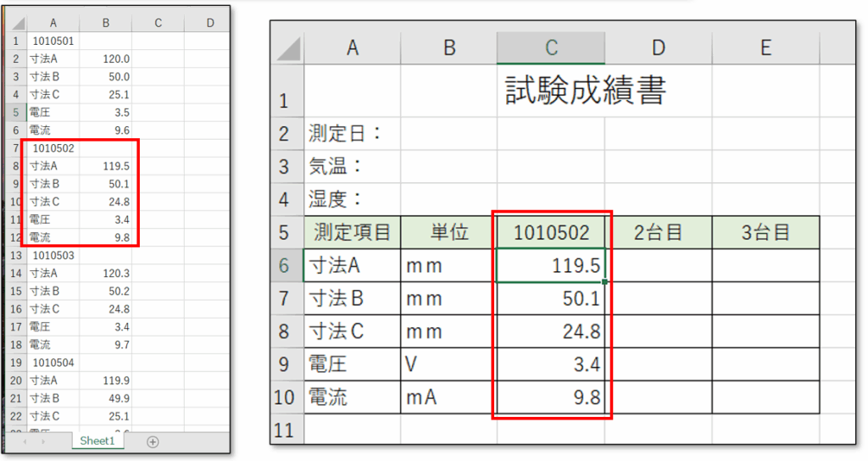Click the green fill handle on the 119.5 cell
The height and width of the screenshot is (461, 868).
click(604, 281)
